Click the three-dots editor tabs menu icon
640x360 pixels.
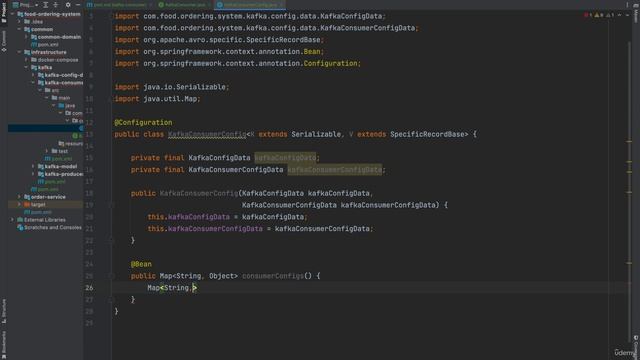tap(627, 5)
